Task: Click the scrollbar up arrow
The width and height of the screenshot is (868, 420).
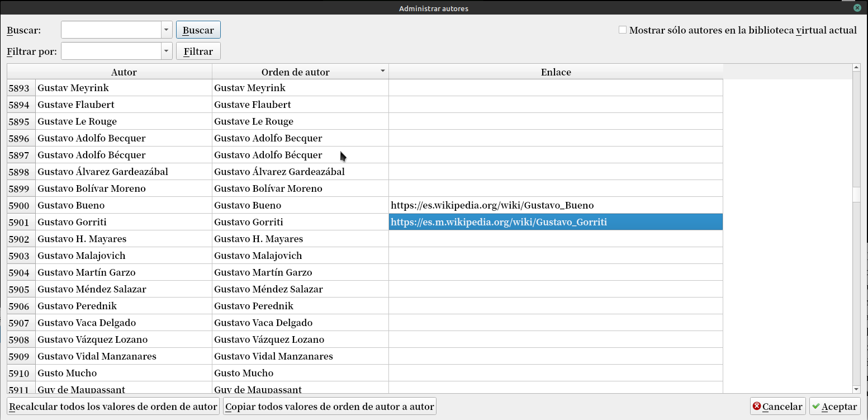Action: pyautogui.click(x=856, y=68)
